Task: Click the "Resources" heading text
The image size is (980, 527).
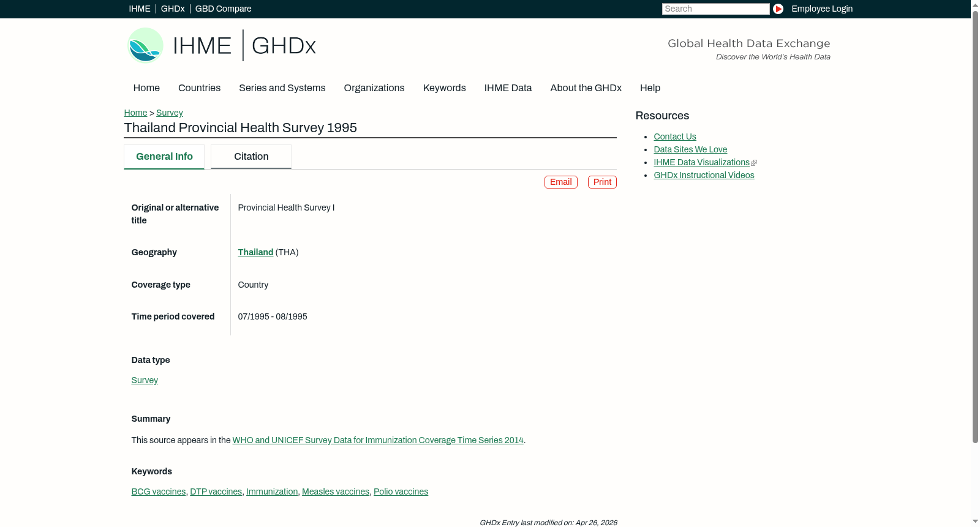Action: (x=662, y=116)
